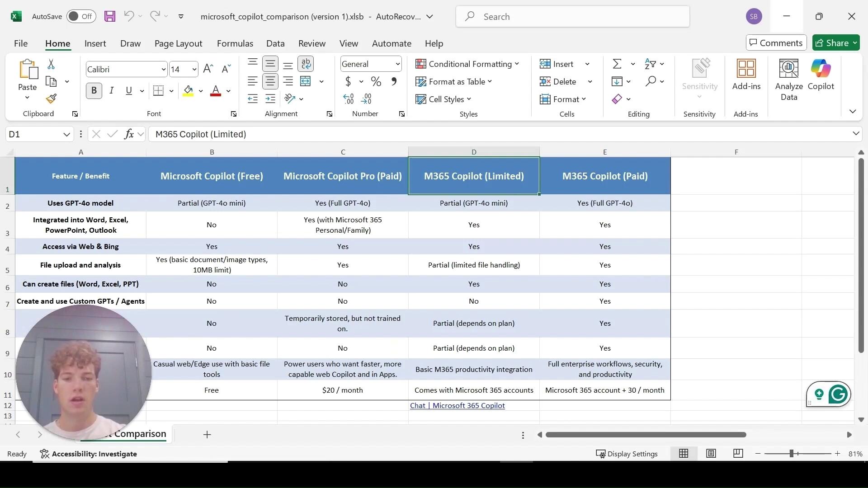
Task: Click the Percent Style icon
Action: click(376, 81)
